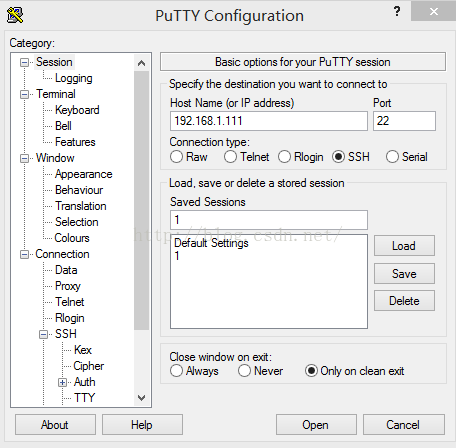This screenshot has width=456, height=448.
Task: Open the SSH connection
Action: point(316,425)
